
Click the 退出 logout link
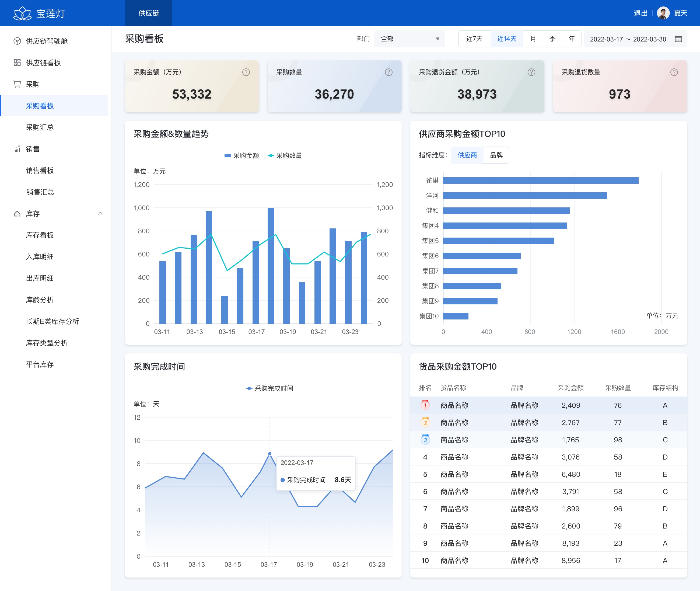640,13
